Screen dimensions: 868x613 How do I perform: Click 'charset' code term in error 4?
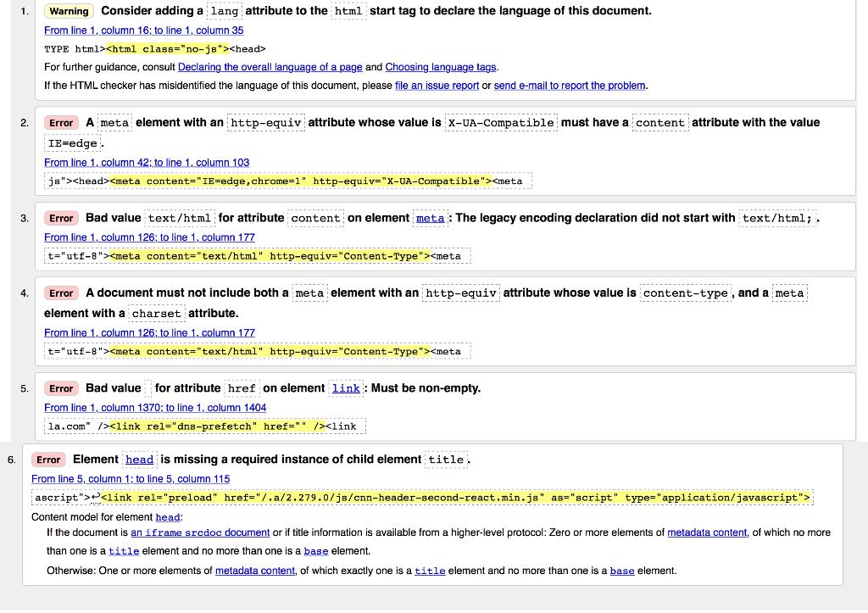[x=157, y=314]
